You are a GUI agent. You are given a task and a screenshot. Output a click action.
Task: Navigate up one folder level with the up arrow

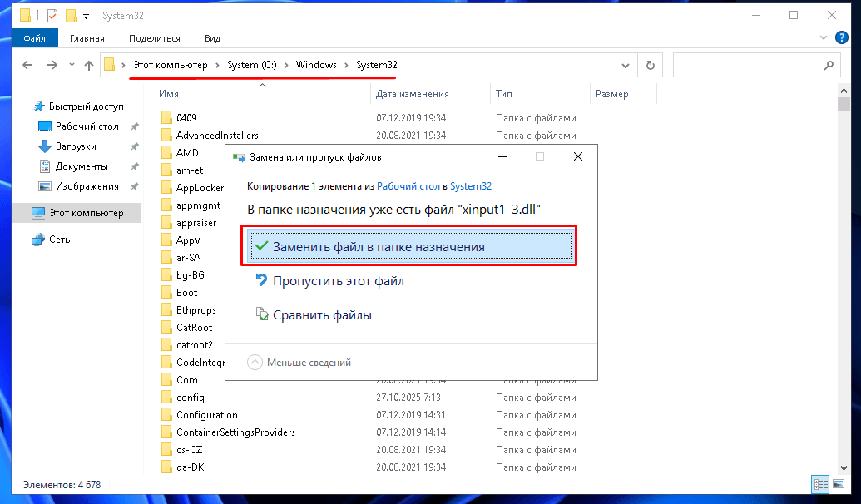pos(90,64)
